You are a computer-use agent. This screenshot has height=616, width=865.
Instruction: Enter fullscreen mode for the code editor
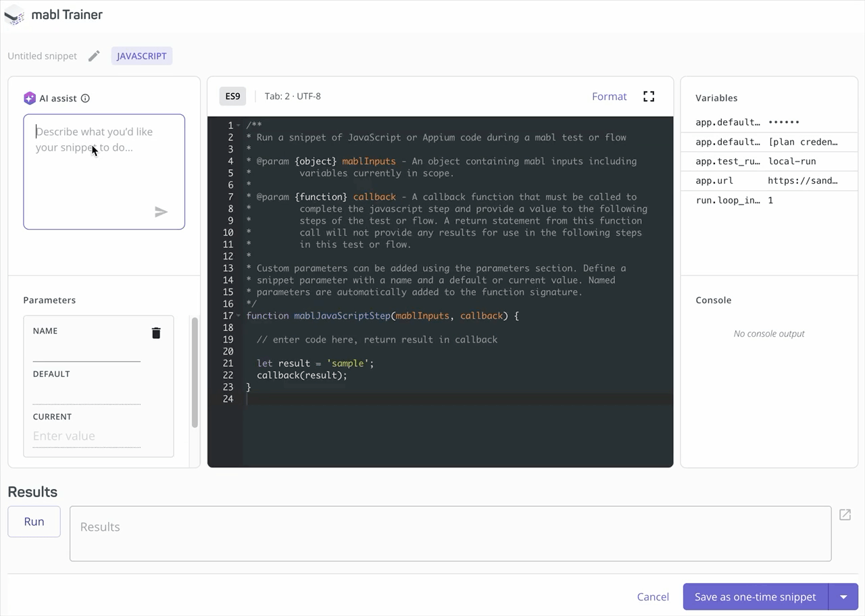coord(648,96)
